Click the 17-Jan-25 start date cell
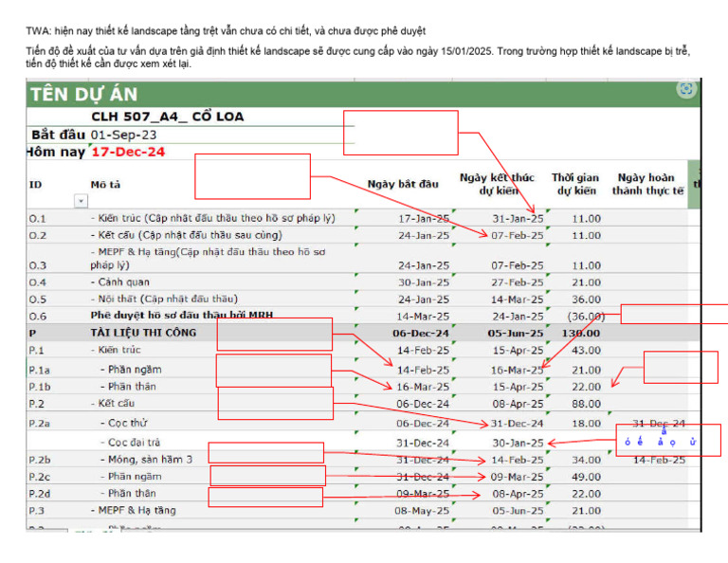 point(424,219)
